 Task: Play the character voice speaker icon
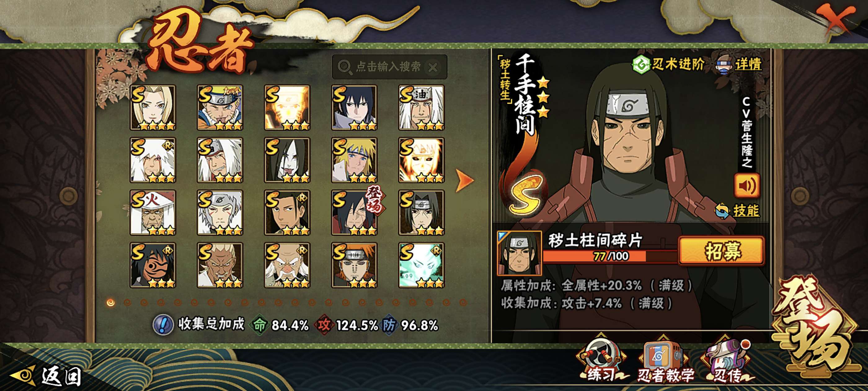[x=747, y=185]
